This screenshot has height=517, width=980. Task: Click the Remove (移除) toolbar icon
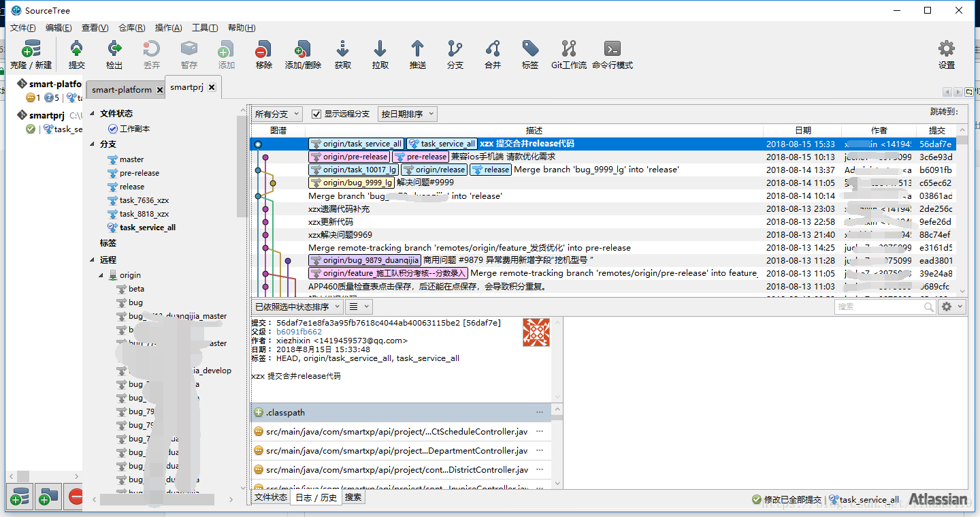263,49
